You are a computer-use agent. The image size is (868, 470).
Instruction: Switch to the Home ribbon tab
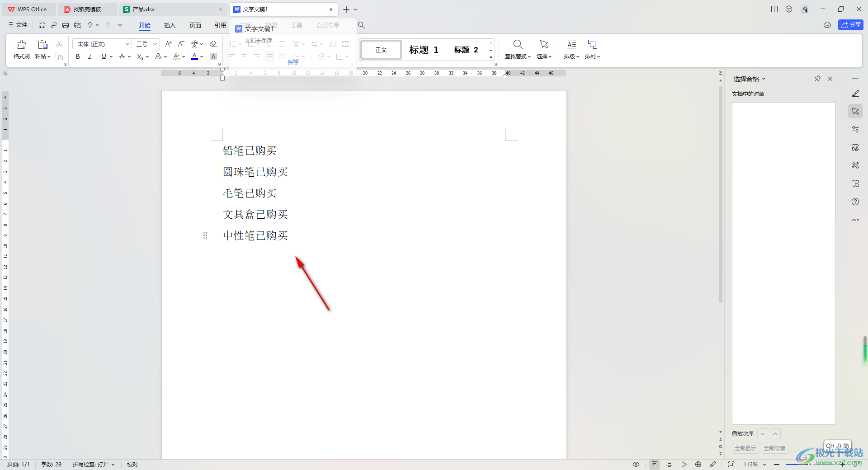[x=145, y=25]
